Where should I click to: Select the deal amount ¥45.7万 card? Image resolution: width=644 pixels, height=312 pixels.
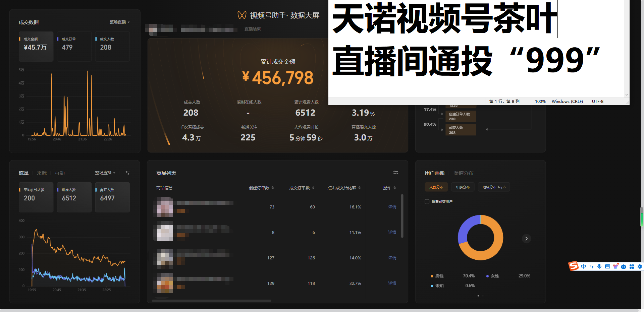pos(36,47)
